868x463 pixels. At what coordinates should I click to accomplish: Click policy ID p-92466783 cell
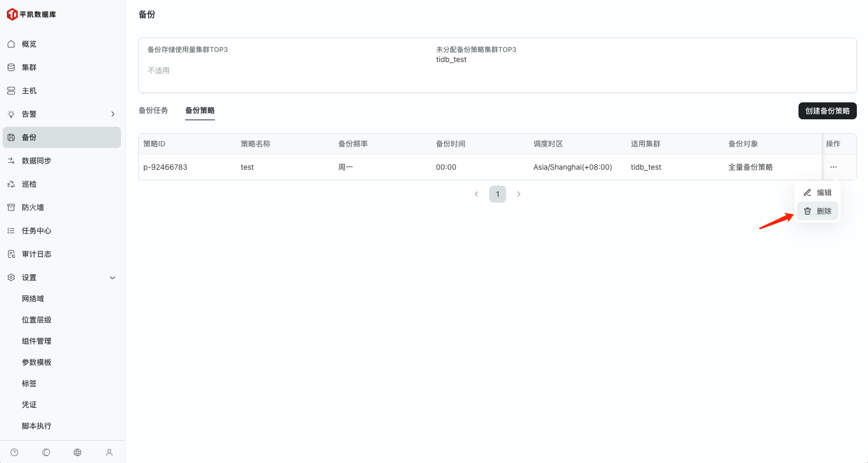coord(166,167)
